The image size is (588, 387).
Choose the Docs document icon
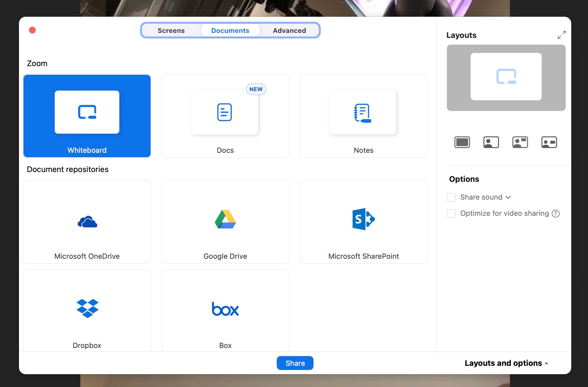coord(225,112)
